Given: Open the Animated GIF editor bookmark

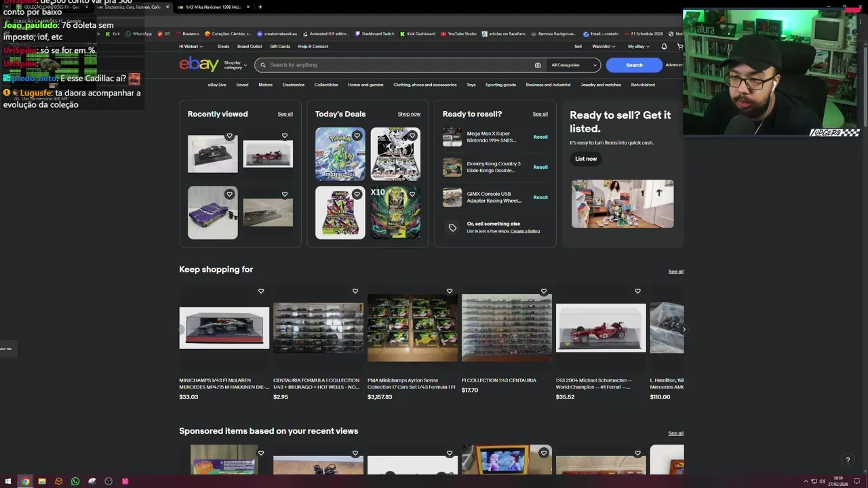Looking at the screenshot, I should (326, 33).
